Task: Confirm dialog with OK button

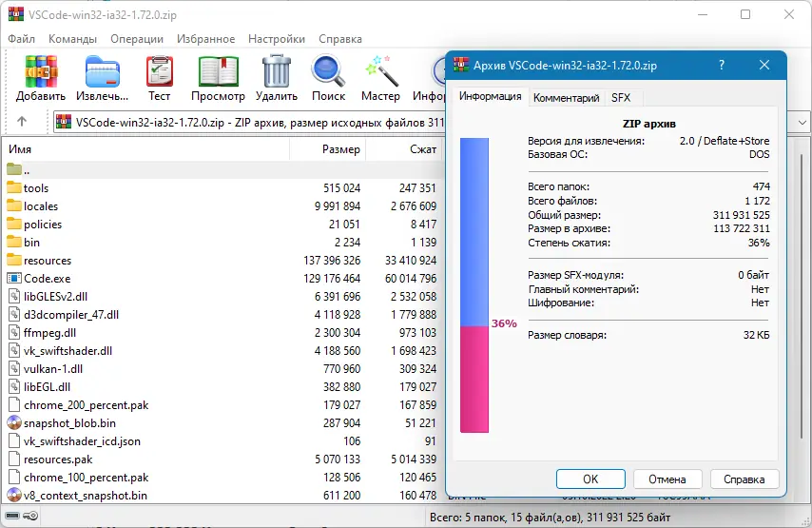Action: coord(590,479)
